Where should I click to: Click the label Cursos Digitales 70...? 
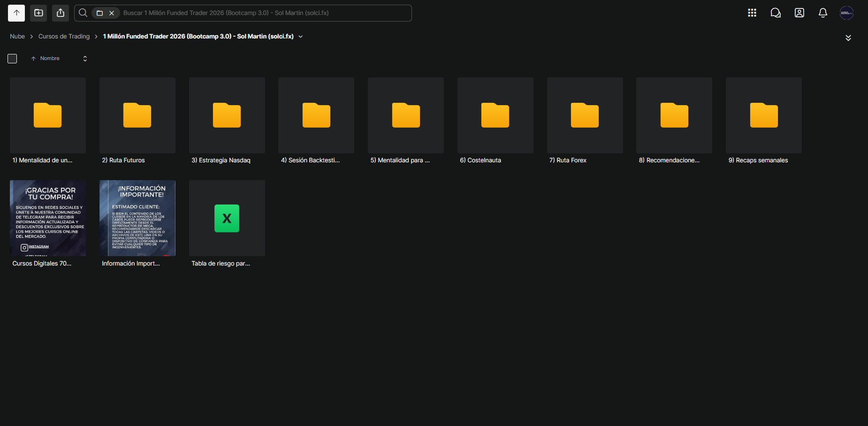pos(42,264)
